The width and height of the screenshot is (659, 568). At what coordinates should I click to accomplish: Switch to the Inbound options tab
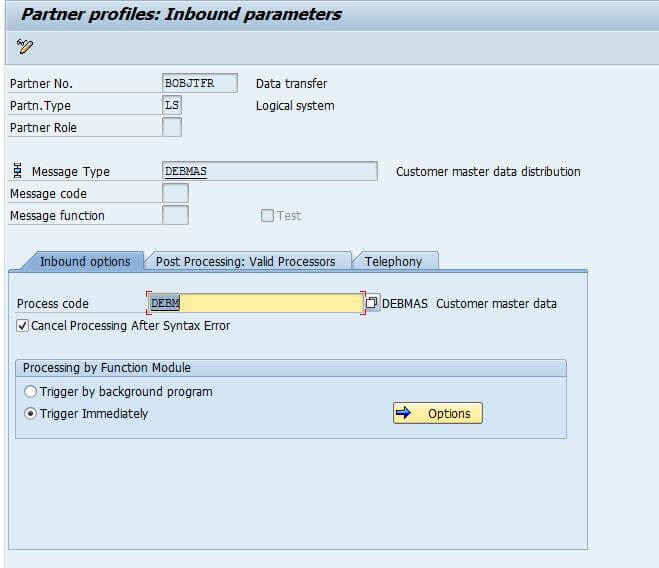[84, 261]
